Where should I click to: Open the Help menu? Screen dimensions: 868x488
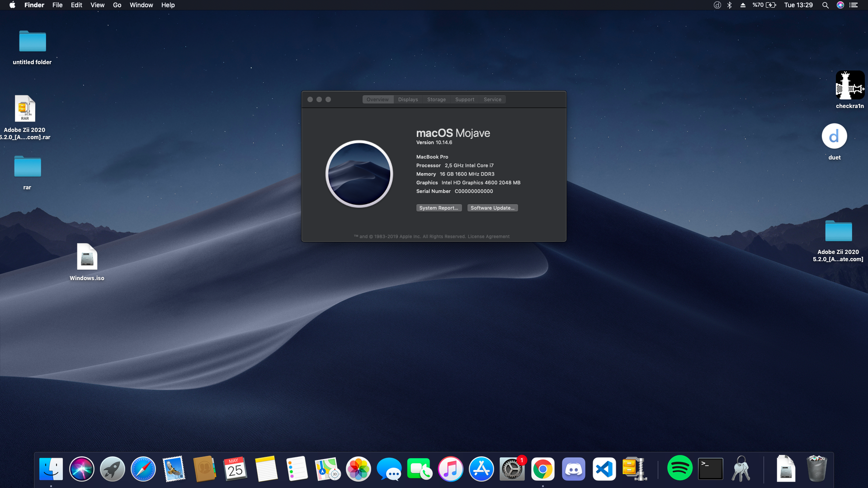click(x=168, y=5)
